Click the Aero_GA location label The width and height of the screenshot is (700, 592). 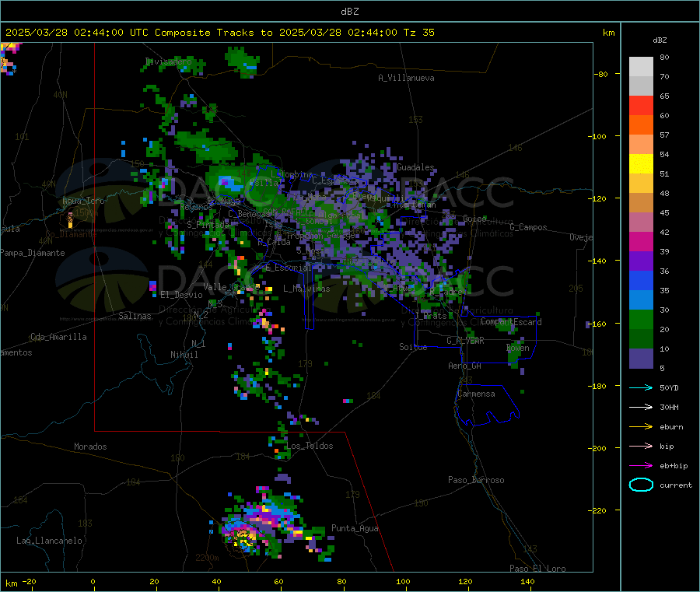[465, 366]
